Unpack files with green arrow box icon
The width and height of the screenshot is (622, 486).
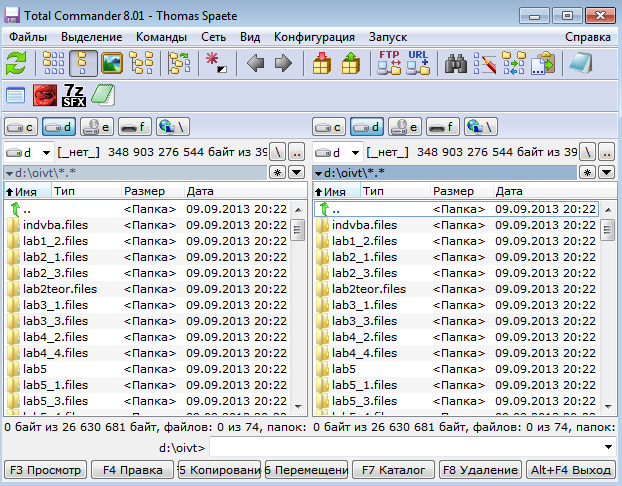351,63
